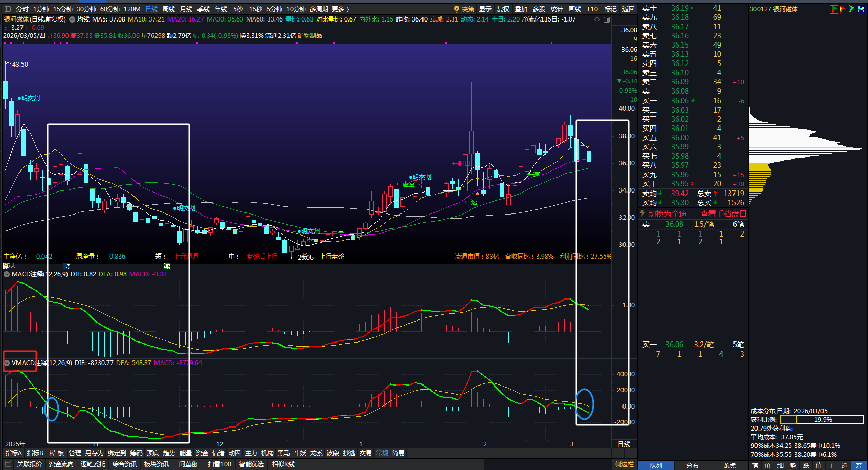Click the 侧边栏 sidebar toggle
Viewport: 868px width, 470px height.
625,464
